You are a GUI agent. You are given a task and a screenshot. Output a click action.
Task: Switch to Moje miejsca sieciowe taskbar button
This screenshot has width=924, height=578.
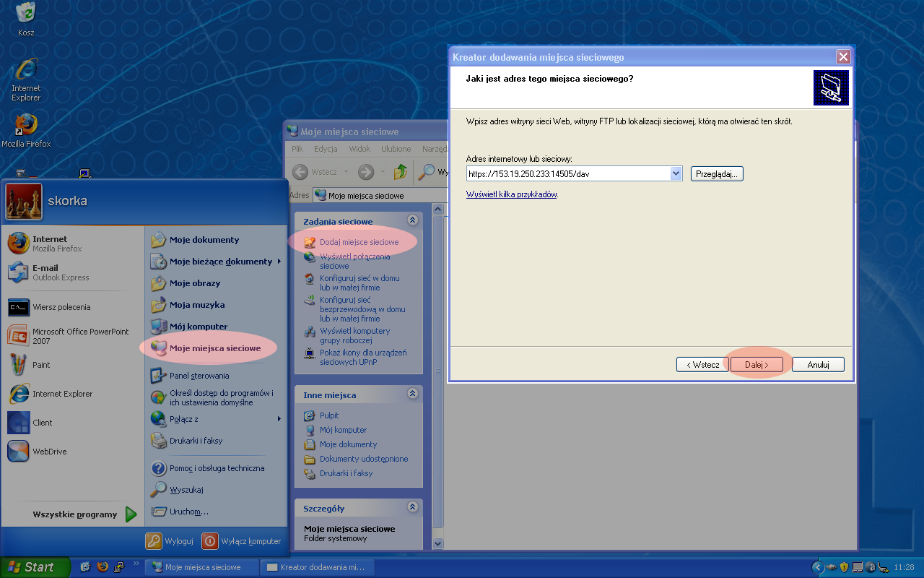pyautogui.click(x=202, y=567)
